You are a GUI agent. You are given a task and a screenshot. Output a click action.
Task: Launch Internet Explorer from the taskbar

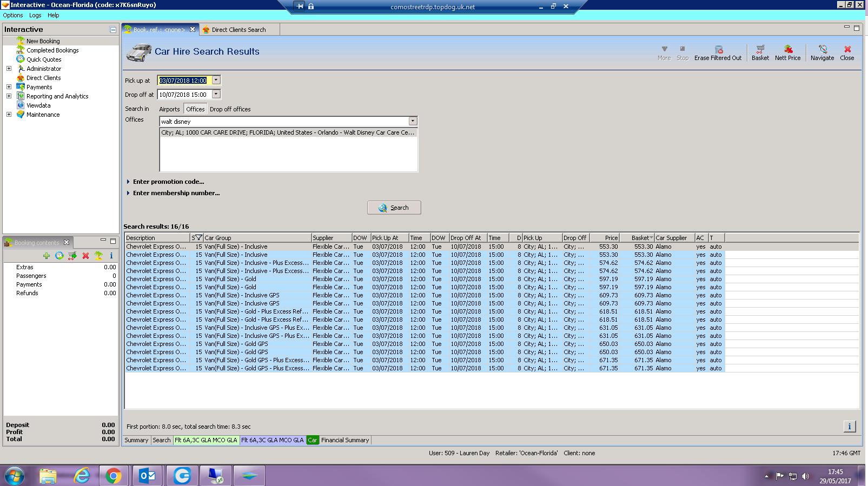coord(82,476)
